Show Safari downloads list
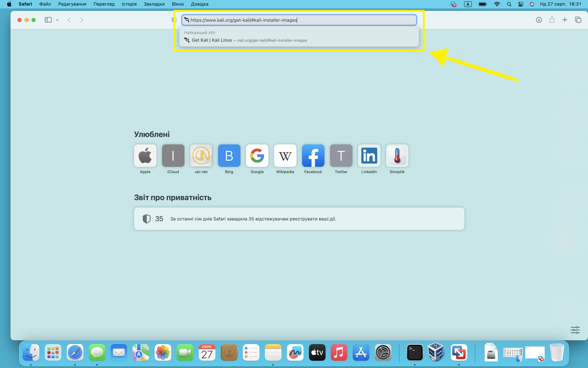Image resolution: width=588 pixels, height=368 pixels. 539,20
